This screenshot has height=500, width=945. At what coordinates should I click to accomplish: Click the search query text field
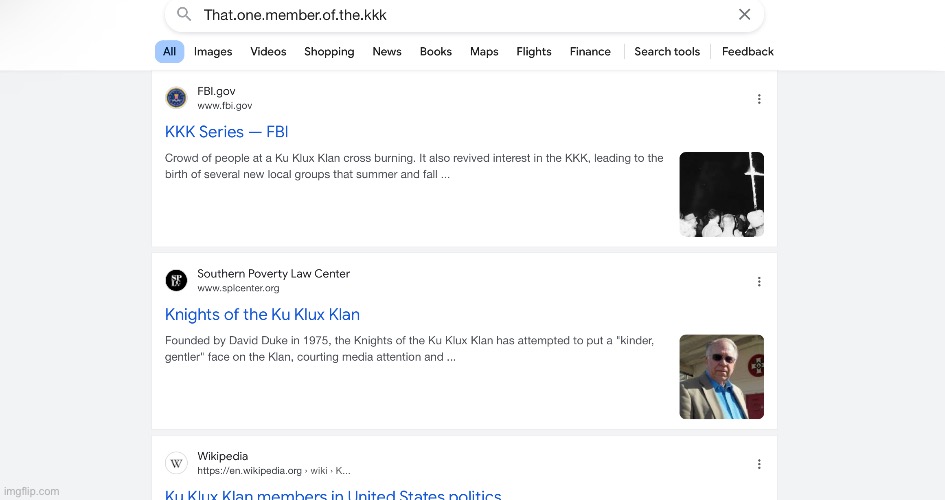coord(464,15)
